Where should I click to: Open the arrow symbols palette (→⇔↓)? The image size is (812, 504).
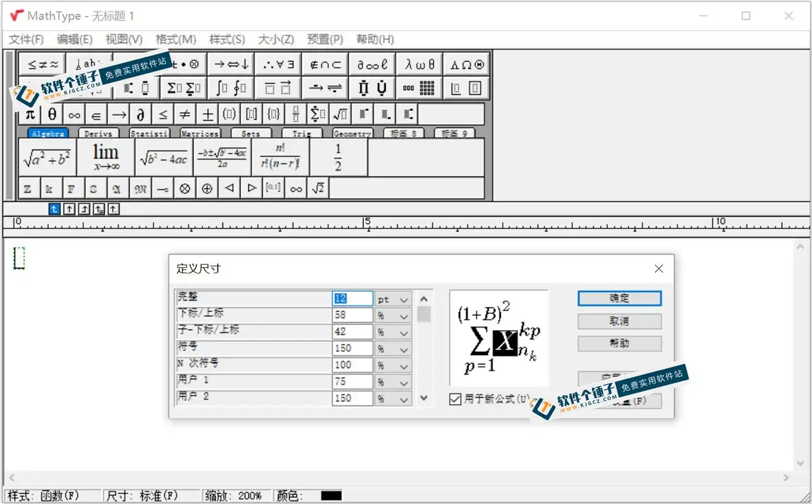231,64
